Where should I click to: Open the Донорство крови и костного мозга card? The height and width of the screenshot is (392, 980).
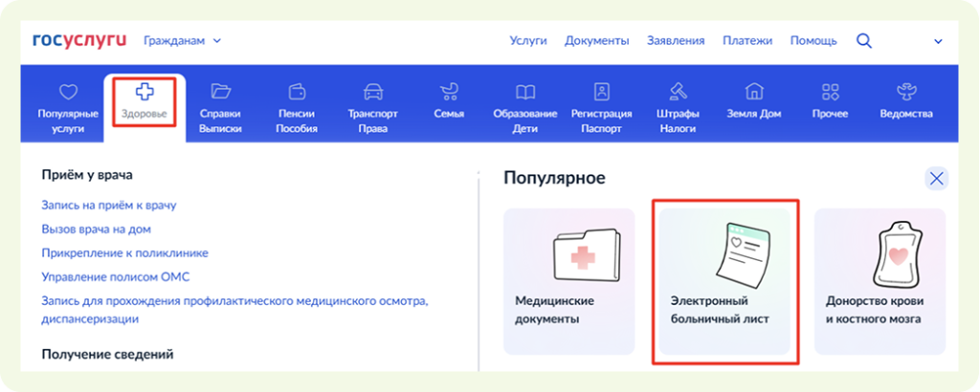(880, 281)
